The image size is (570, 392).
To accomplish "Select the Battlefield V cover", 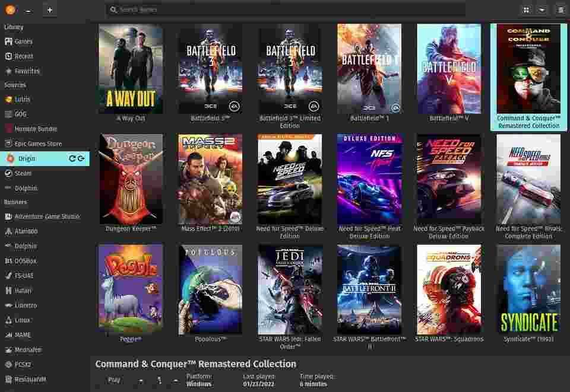I will pos(449,69).
